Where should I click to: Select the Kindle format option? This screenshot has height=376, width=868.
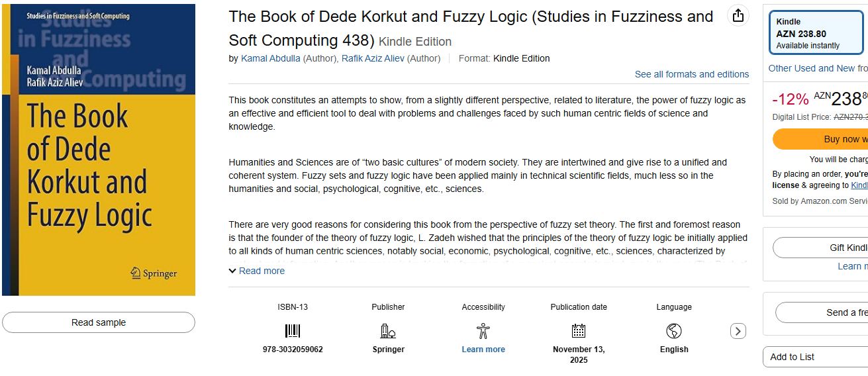click(816, 33)
